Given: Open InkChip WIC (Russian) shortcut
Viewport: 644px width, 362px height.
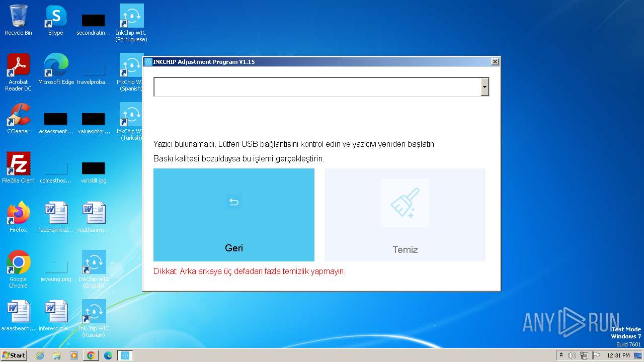Looking at the screenshot, I should (x=94, y=319).
